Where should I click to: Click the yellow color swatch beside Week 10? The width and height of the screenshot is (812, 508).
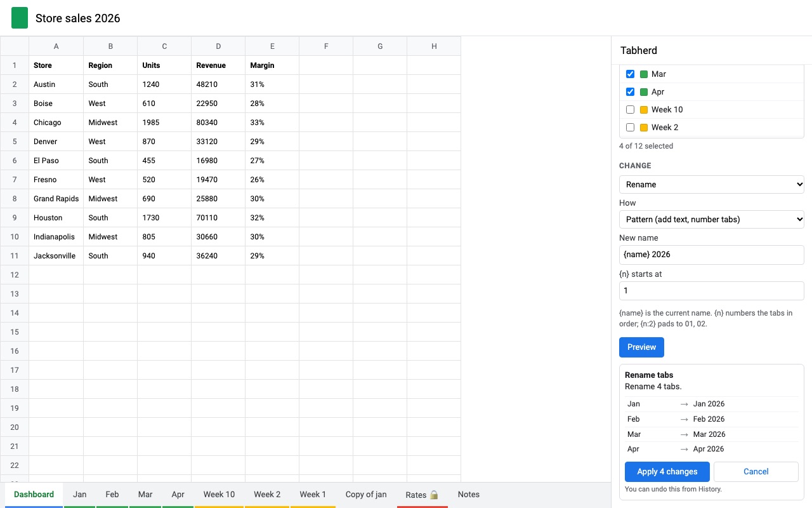[643, 110]
